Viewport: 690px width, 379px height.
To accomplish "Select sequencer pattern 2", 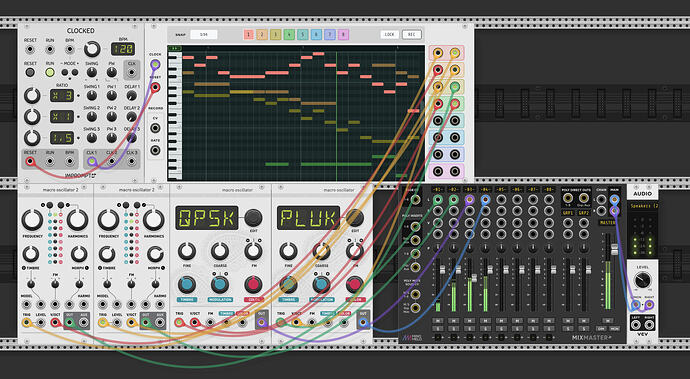I will pos(262,34).
